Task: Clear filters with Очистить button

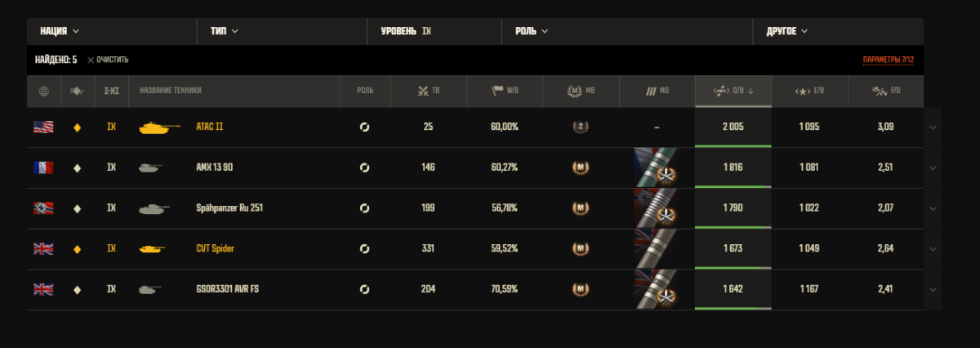Action: (x=108, y=60)
